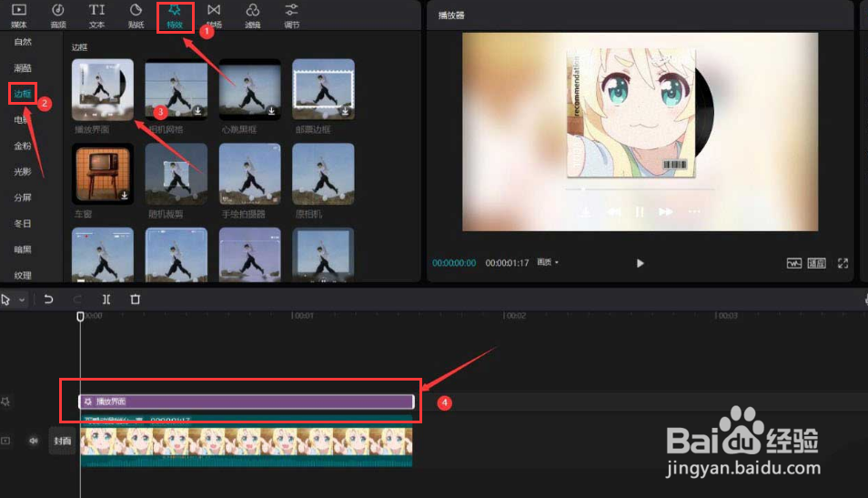The width and height of the screenshot is (868, 498).
Task: Click the anime preview in player
Action: click(640, 131)
